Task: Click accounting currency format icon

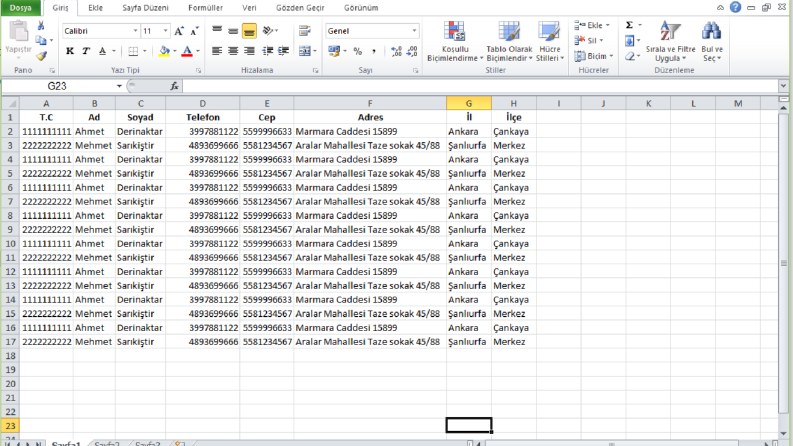Action: [x=334, y=51]
